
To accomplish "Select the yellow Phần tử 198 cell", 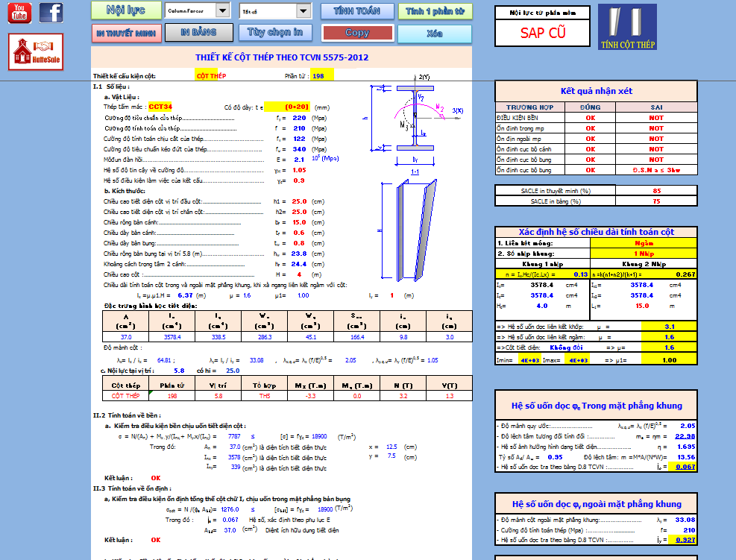I will (321, 76).
